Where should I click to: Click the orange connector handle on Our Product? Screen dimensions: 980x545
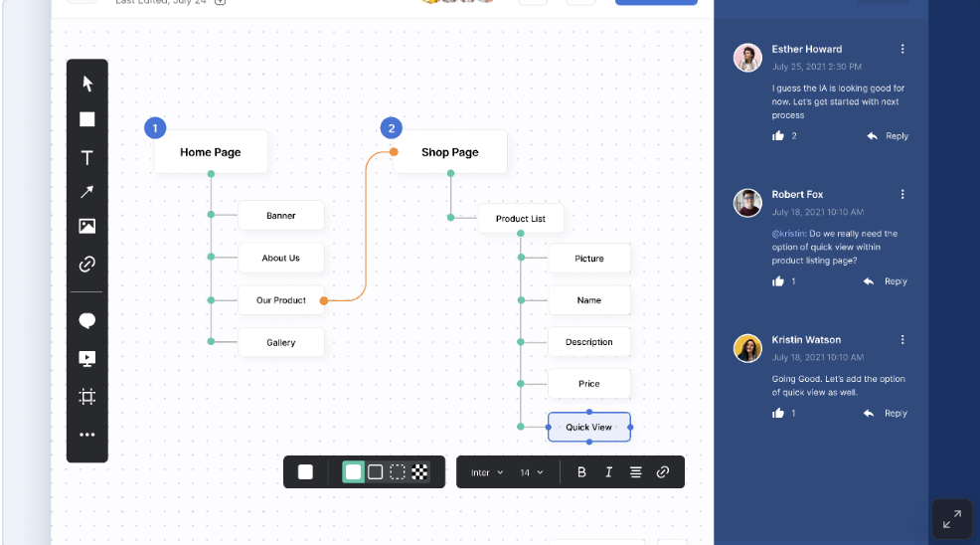(x=324, y=301)
